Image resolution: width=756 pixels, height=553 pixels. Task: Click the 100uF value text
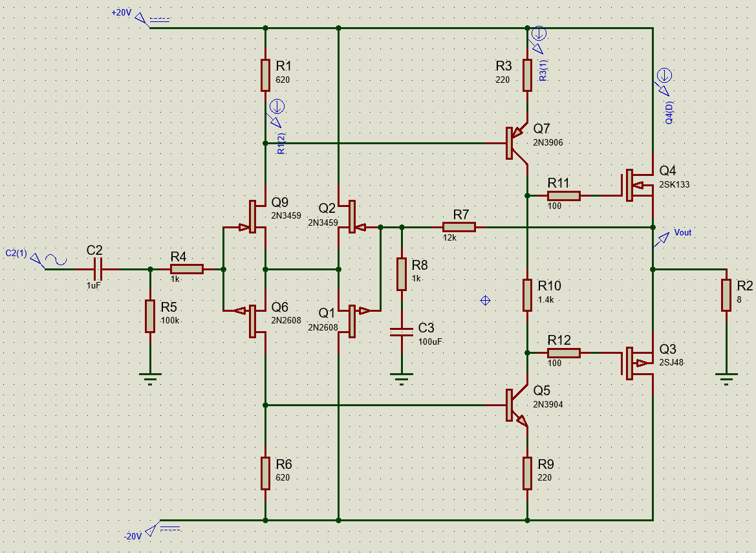tap(430, 342)
